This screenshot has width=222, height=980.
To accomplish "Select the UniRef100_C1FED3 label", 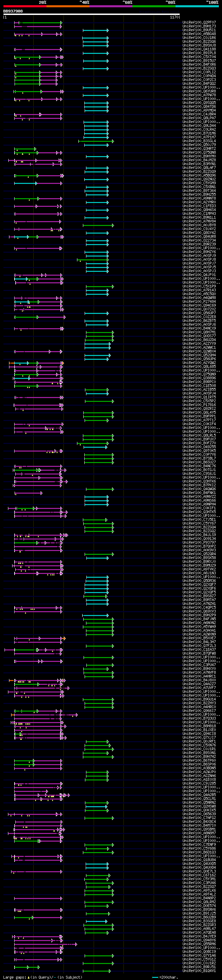I will point(199,206).
